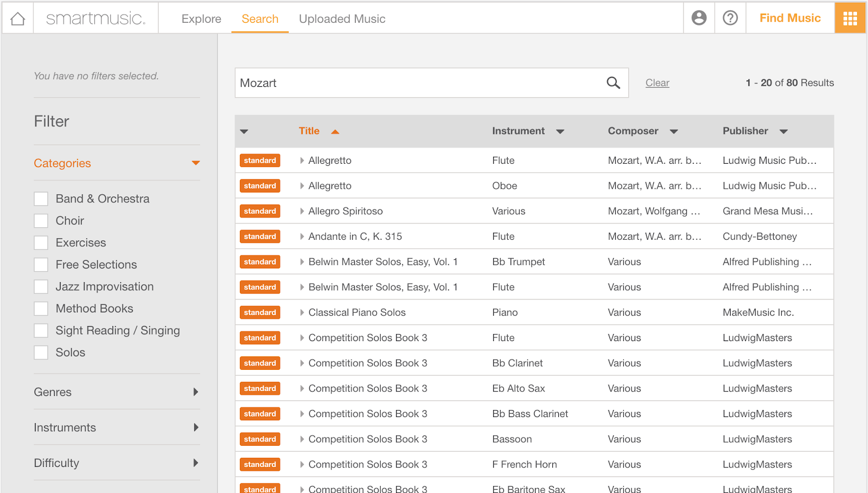
Task: Open the Uploaded Music tab
Action: tap(342, 19)
